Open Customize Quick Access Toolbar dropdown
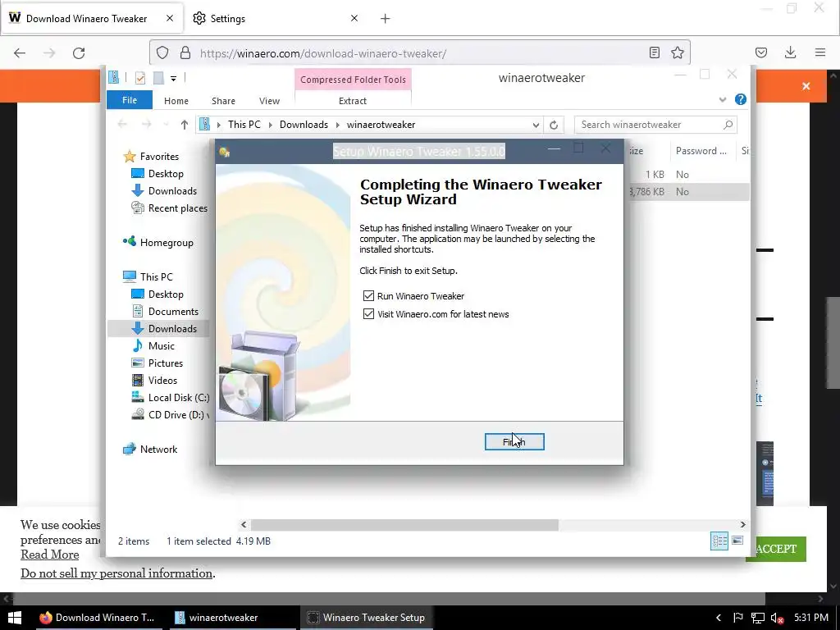Screen dimensions: 840x630 [x=174, y=79]
